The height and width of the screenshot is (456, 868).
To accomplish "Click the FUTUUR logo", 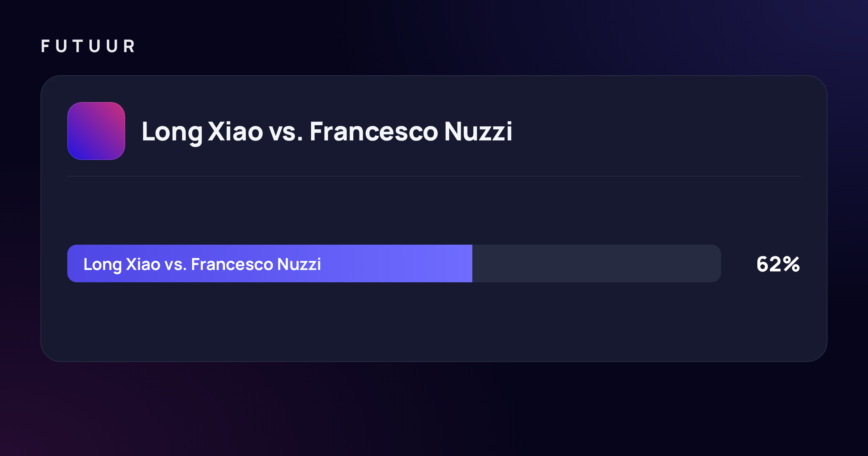I will click(x=88, y=46).
